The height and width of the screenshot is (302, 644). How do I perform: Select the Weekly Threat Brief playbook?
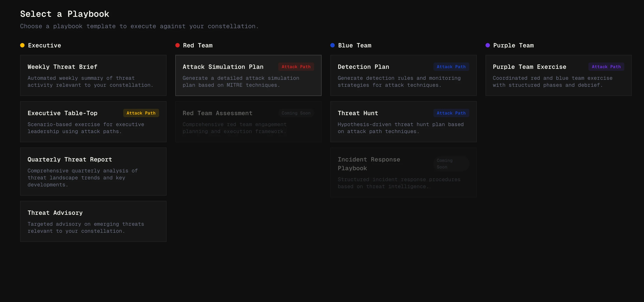point(93,75)
